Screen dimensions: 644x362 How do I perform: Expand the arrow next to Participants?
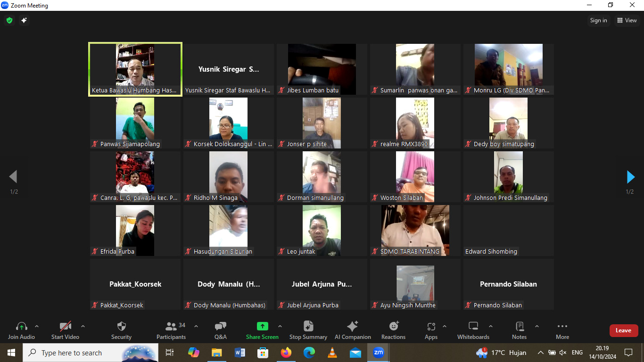point(196,326)
